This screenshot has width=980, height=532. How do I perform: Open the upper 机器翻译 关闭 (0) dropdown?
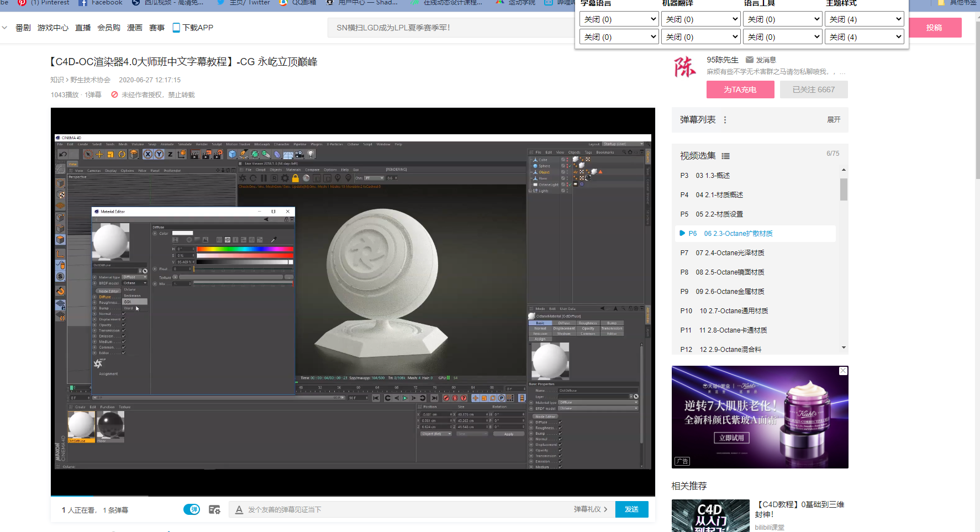click(x=700, y=19)
